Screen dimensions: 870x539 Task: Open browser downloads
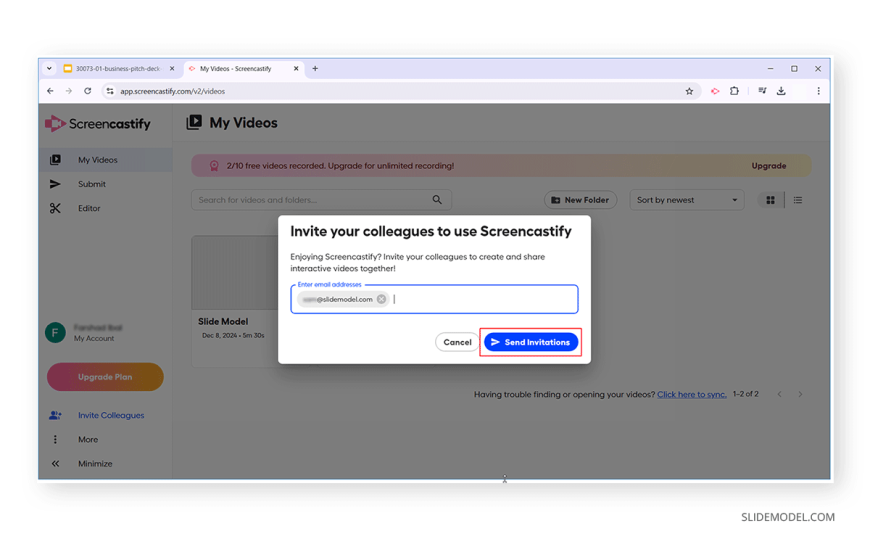781,91
